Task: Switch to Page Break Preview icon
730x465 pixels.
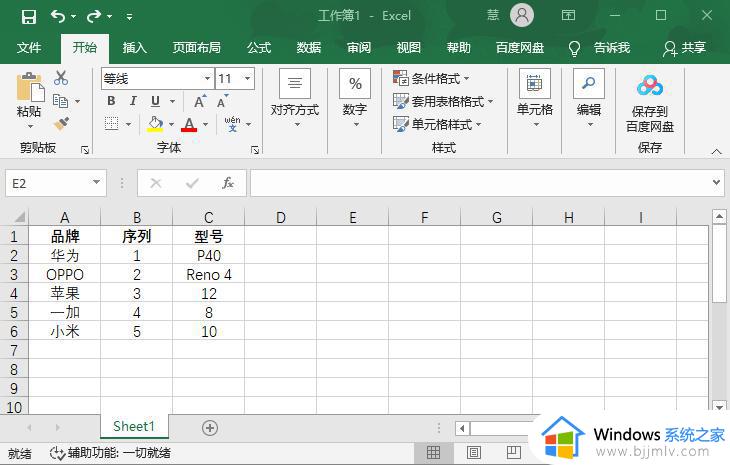Action: click(514, 452)
